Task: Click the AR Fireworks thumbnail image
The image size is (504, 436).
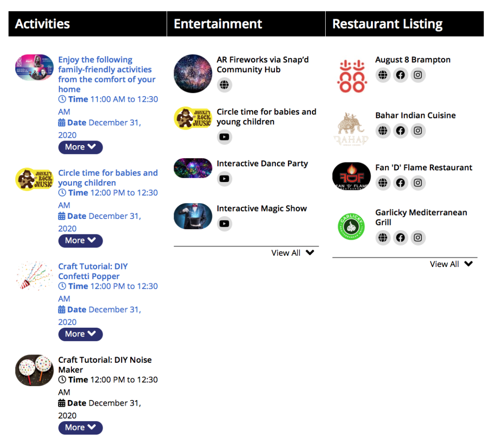Action: coord(193,74)
